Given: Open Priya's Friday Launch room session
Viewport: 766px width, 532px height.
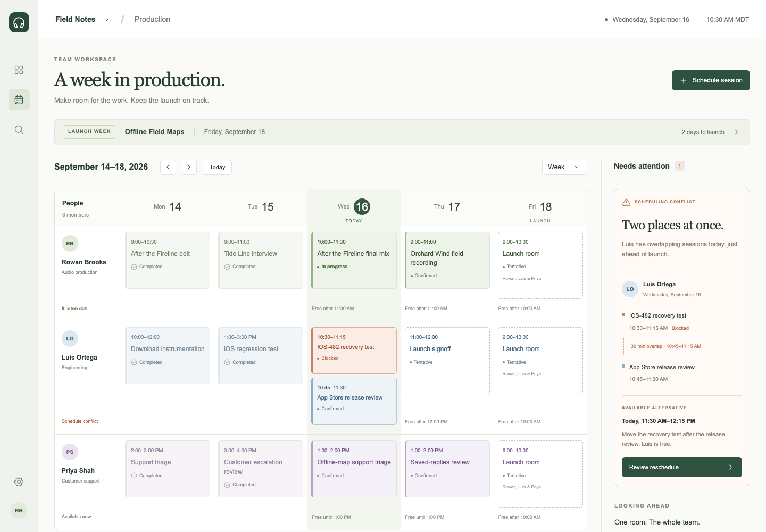Looking at the screenshot, I should [540, 474].
